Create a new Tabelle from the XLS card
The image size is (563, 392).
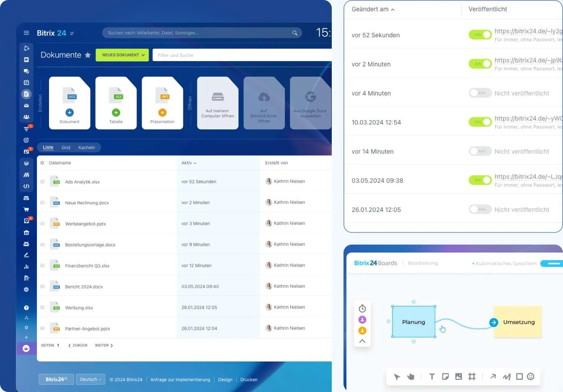click(116, 103)
